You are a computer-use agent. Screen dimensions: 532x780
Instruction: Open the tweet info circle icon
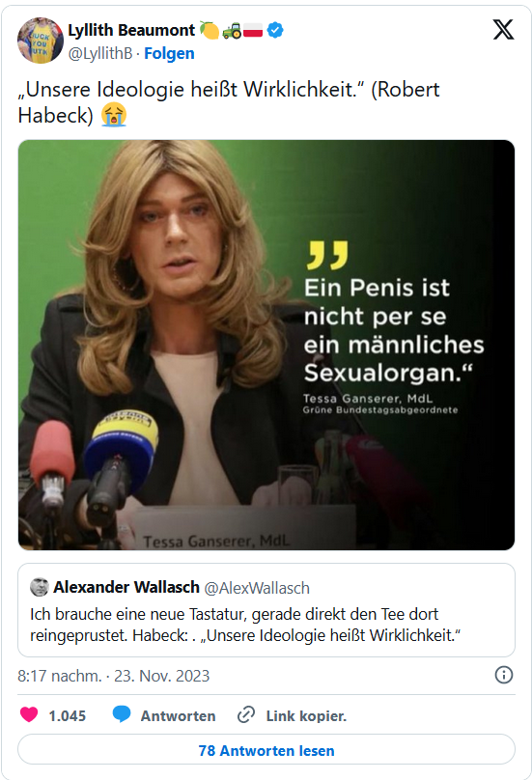[504, 675]
